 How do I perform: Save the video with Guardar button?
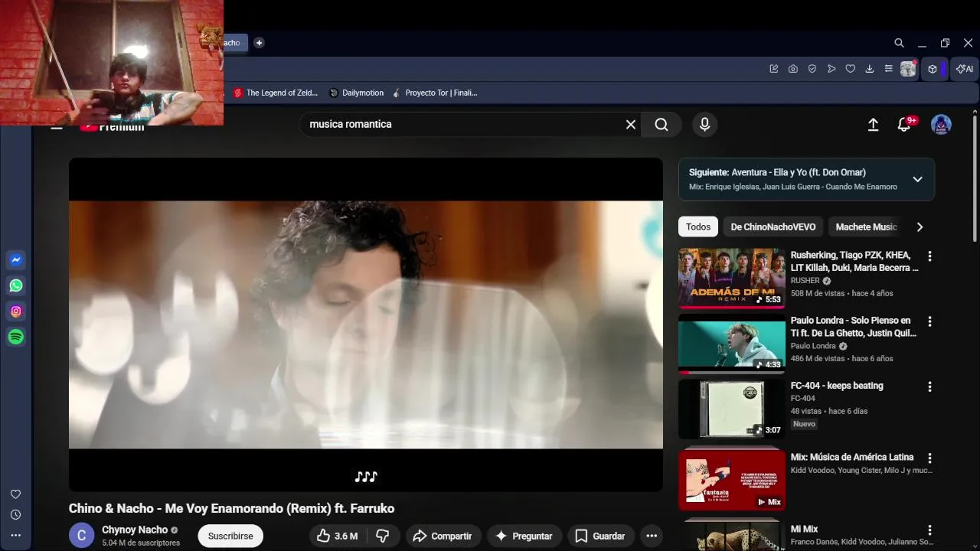[600, 536]
